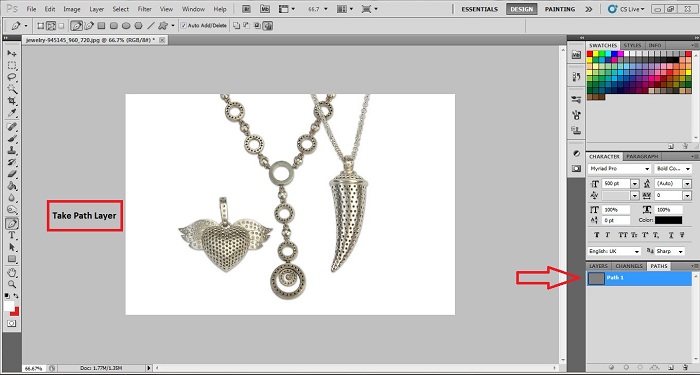This screenshot has height=375, width=700.
Task: Select the Painting workspace
Action: point(559,9)
